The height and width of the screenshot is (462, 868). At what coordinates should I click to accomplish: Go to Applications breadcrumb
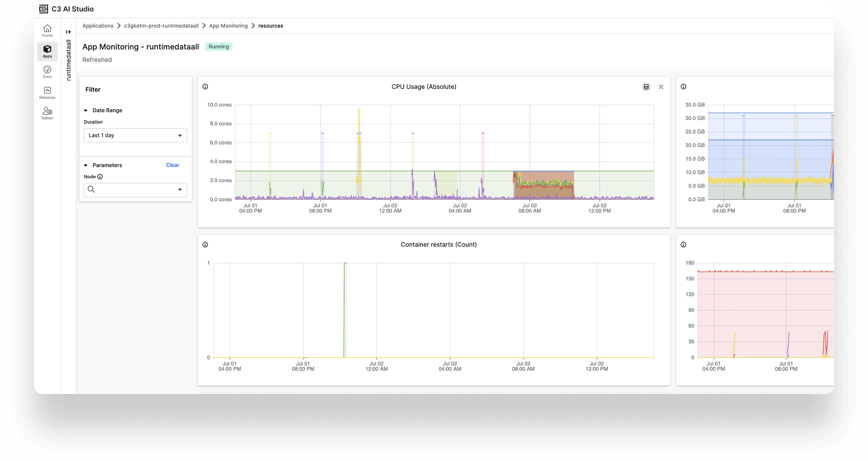click(98, 26)
